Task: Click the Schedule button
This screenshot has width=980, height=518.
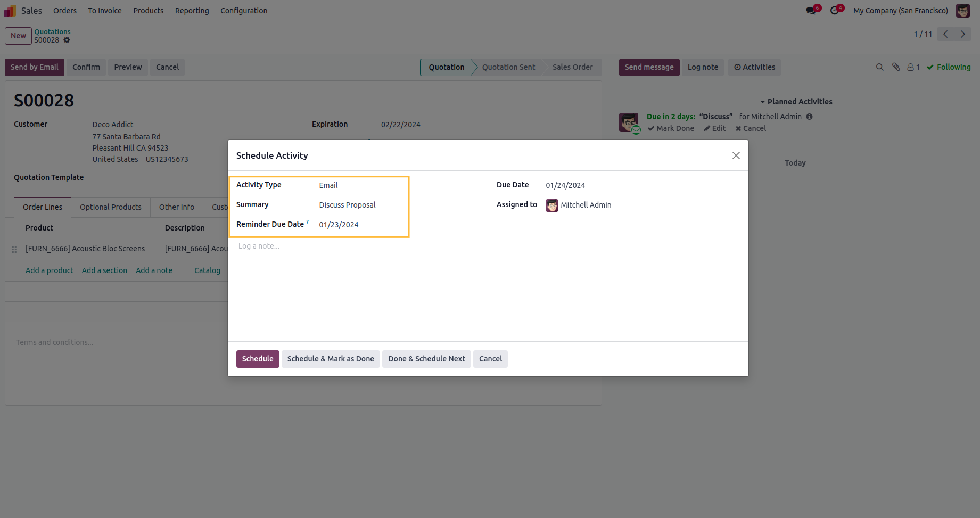Action: click(258, 359)
